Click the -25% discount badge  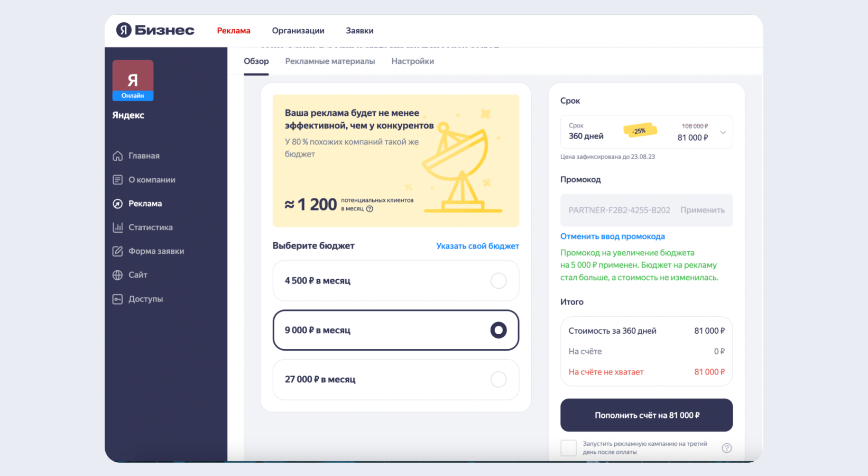pyautogui.click(x=640, y=131)
